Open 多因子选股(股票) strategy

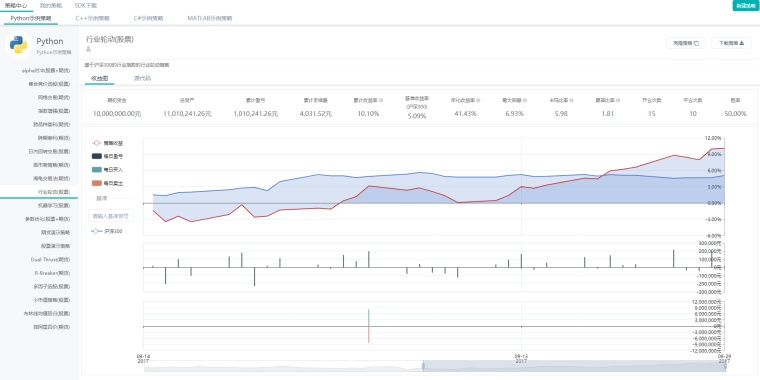51,286
